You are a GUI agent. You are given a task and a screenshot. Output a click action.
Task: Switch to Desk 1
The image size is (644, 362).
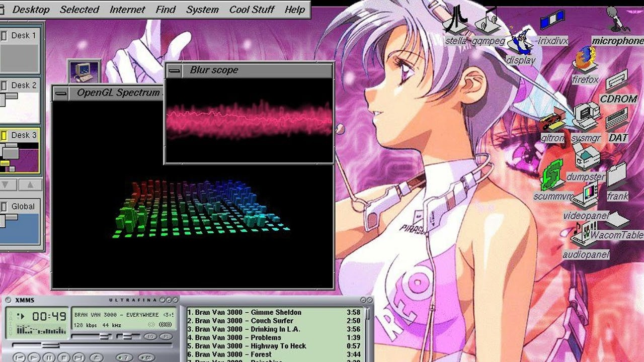click(x=20, y=50)
